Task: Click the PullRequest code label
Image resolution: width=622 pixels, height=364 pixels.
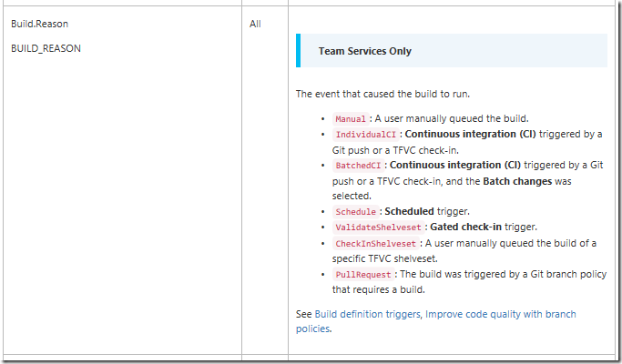Action: pyautogui.click(x=363, y=275)
